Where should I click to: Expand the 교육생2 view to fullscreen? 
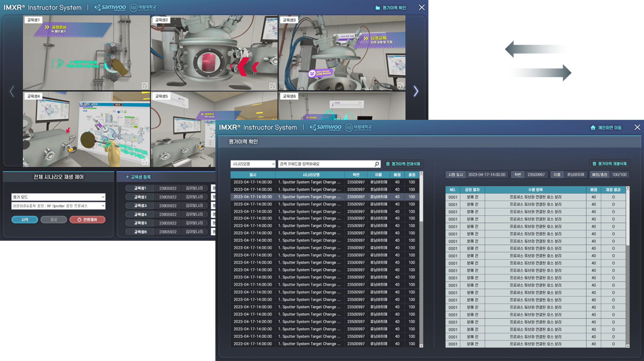272,86
